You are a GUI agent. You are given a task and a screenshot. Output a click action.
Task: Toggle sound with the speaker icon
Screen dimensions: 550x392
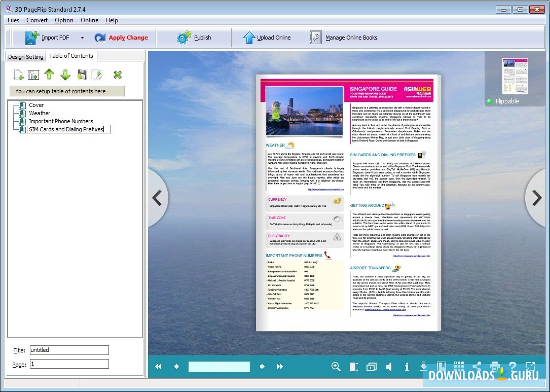[x=389, y=367]
